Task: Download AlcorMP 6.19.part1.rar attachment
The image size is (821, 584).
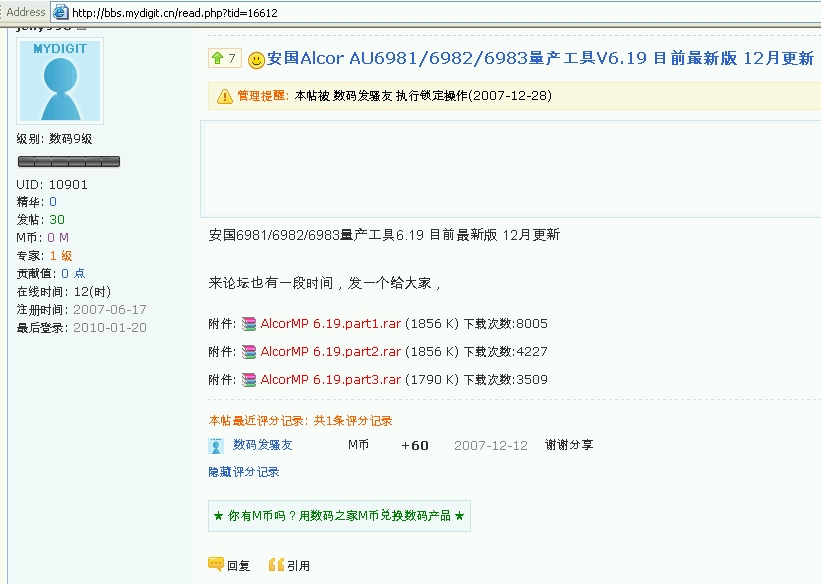Action: [x=330, y=324]
